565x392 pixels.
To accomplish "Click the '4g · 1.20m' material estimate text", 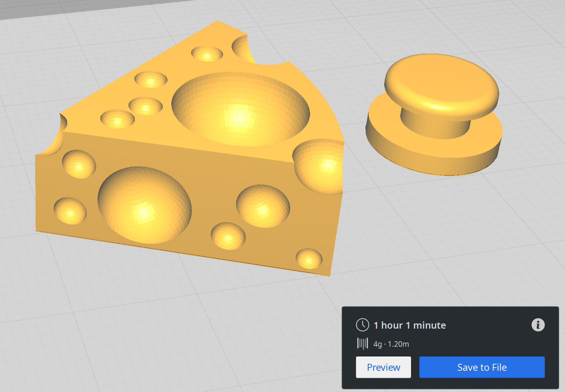I will [x=390, y=344].
